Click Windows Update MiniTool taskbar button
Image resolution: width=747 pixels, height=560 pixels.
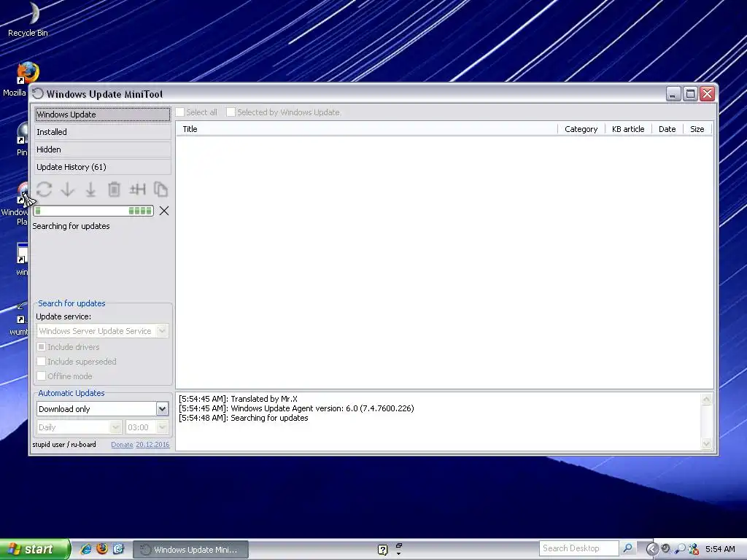click(x=190, y=550)
